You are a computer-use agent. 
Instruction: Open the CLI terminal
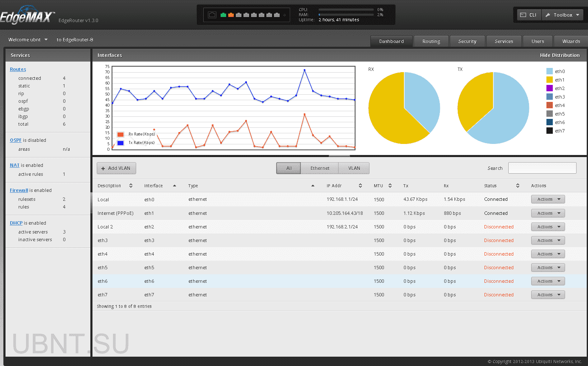click(529, 14)
